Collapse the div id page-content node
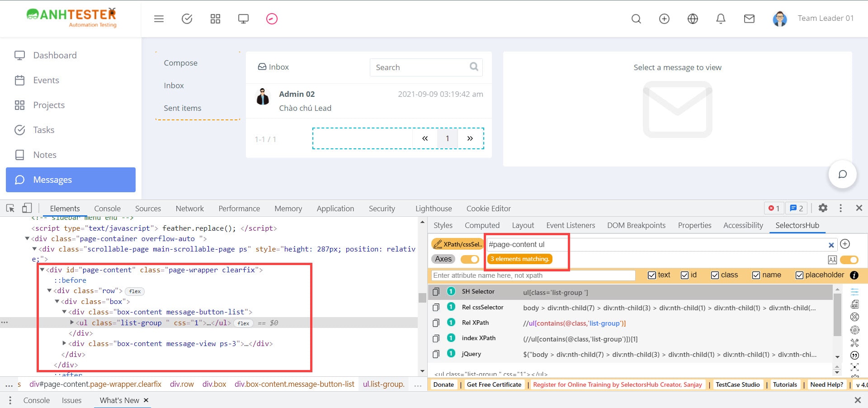Viewport: 868px width, 408px height. 42,270
